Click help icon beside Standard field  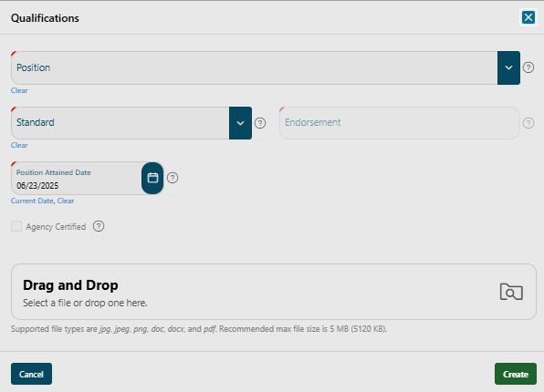pyautogui.click(x=260, y=123)
